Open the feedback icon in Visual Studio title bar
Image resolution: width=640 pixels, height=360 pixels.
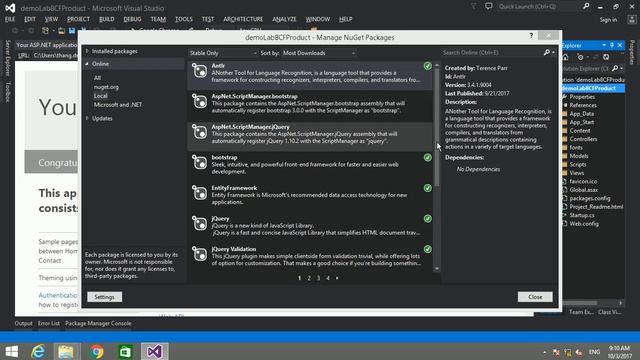(x=489, y=7)
